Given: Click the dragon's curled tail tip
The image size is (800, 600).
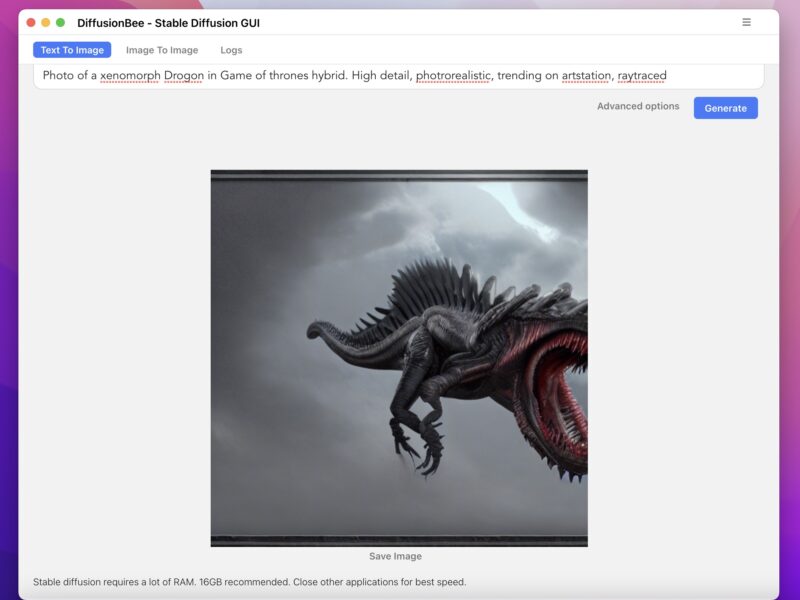Looking at the screenshot, I should tap(313, 329).
